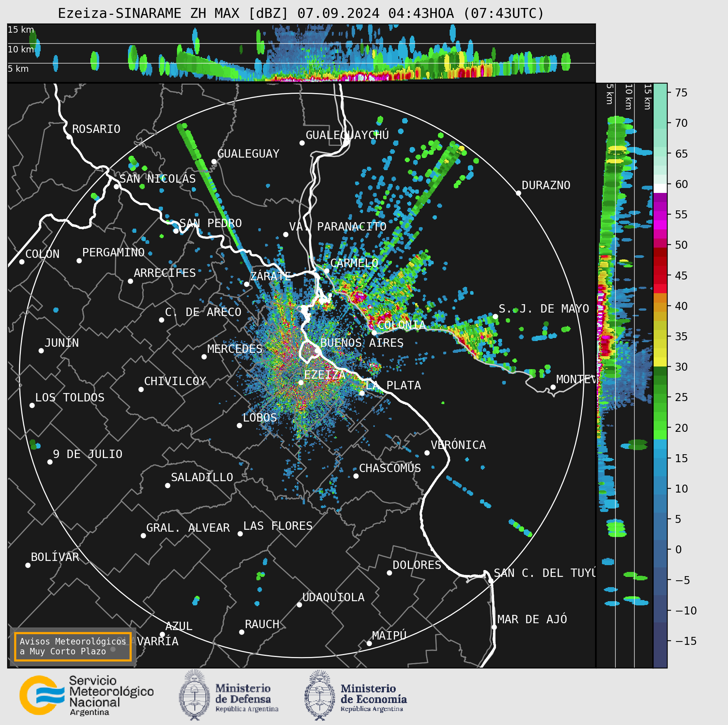Click the VA. PARANACITO label
The image size is (728, 725).
338,227
